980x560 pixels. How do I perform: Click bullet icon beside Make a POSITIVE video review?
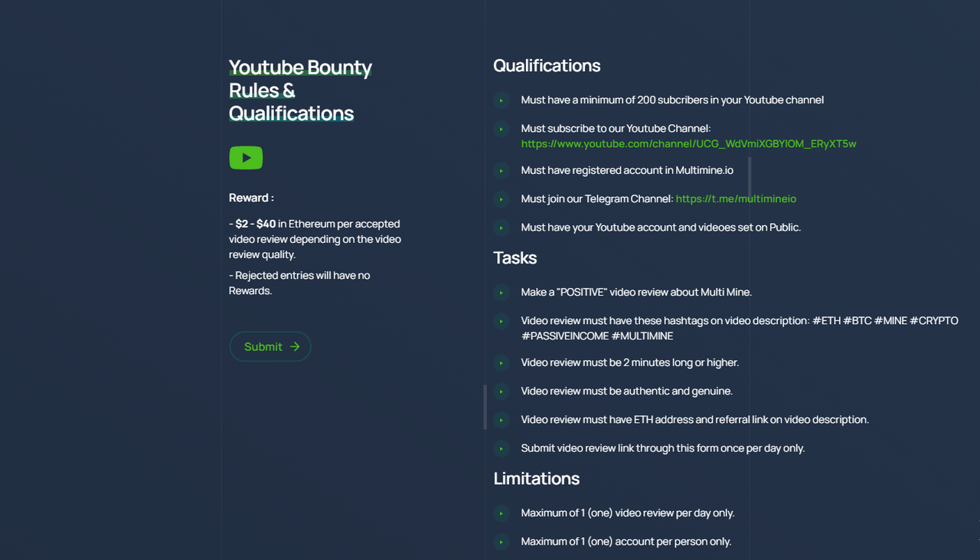click(x=501, y=293)
